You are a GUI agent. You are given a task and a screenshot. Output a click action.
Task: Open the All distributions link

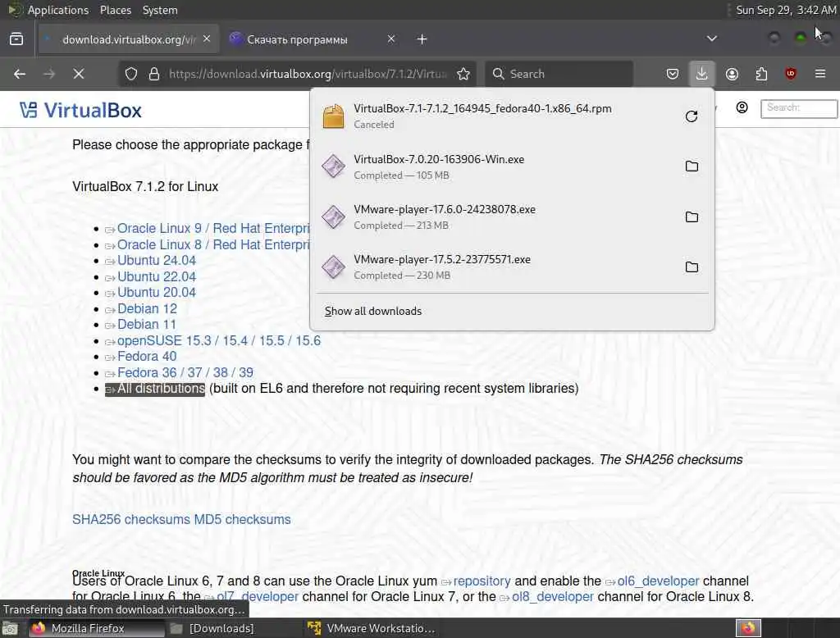coord(161,389)
